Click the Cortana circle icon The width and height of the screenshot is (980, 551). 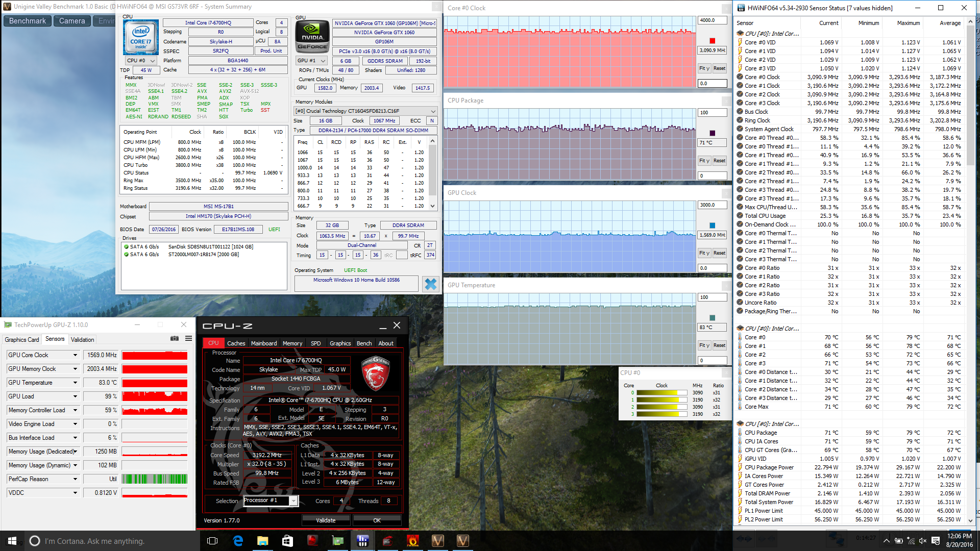click(35, 541)
